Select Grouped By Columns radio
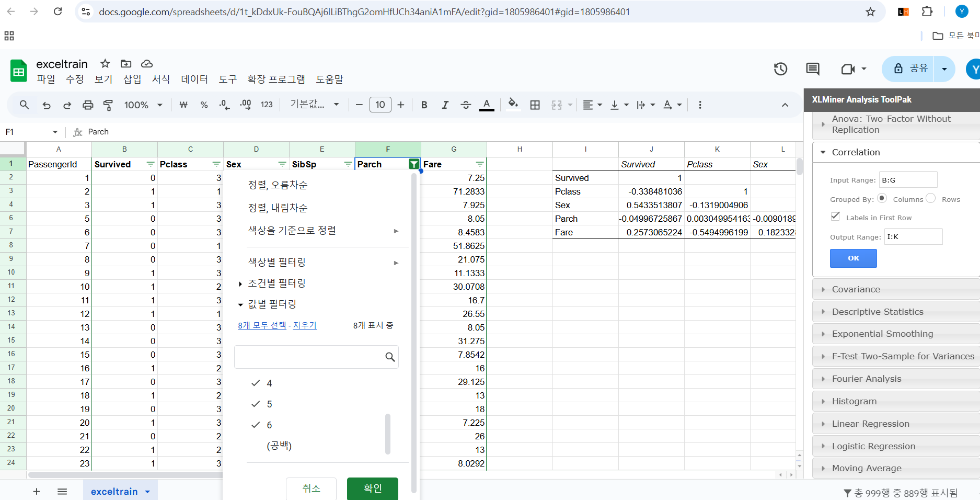The width and height of the screenshot is (980, 500). [882, 198]
